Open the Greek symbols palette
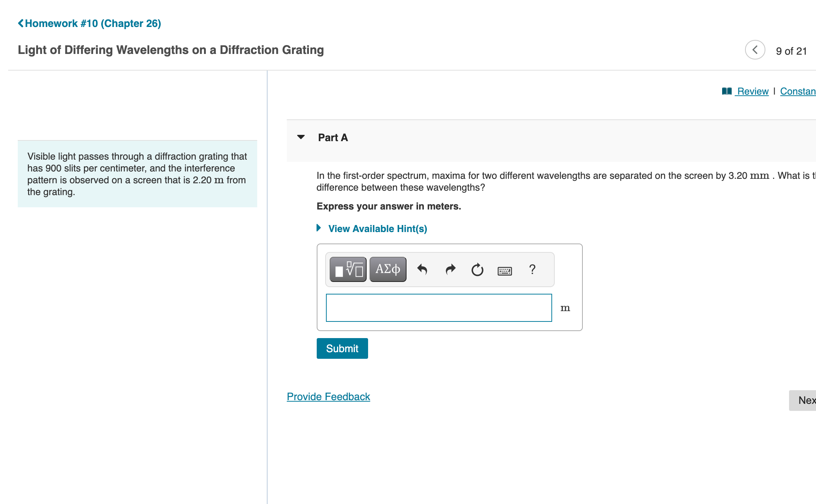816x504 pixels. [x=388, y=269]
